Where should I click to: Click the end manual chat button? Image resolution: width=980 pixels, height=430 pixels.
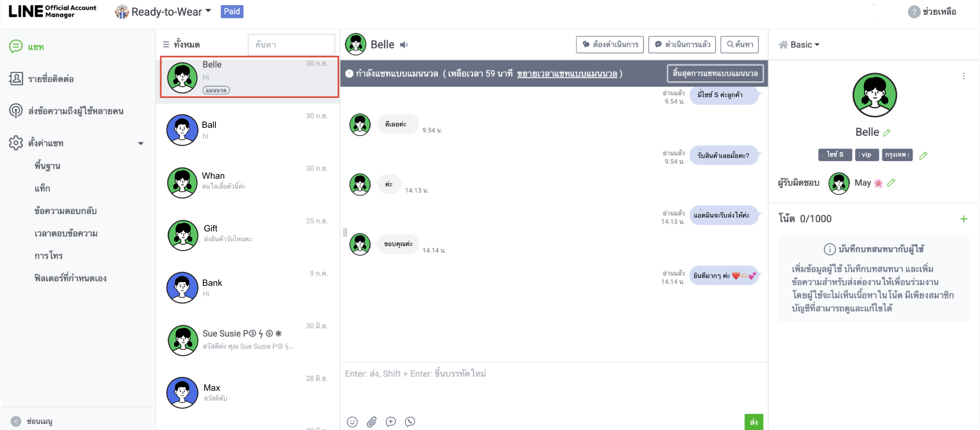point(714,73)
